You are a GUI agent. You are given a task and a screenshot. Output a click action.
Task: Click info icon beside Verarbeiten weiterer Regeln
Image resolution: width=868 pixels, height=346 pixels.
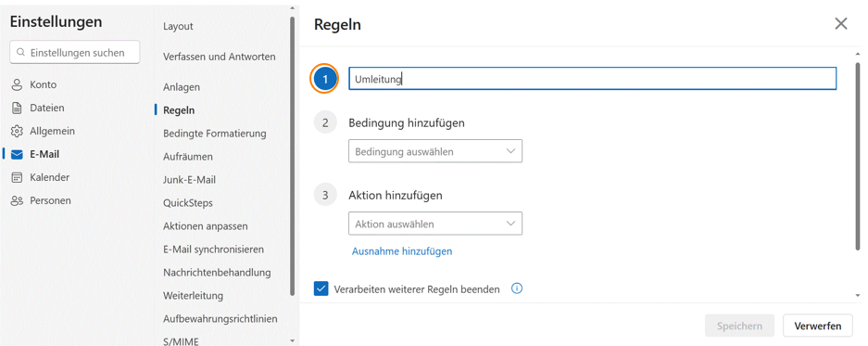(x=517, y=288)
